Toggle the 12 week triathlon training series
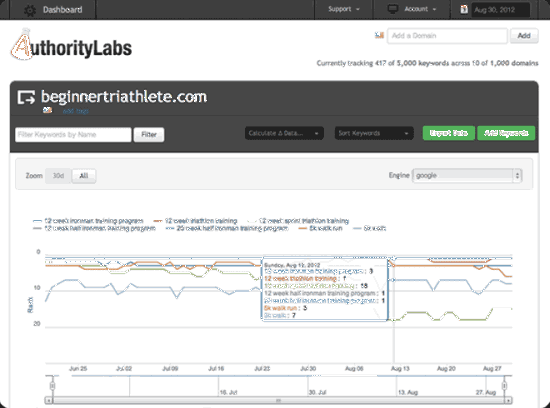Image resolution: width=550 pixels, height=408 pixels. pyautogui.click(x=195, y=221)
